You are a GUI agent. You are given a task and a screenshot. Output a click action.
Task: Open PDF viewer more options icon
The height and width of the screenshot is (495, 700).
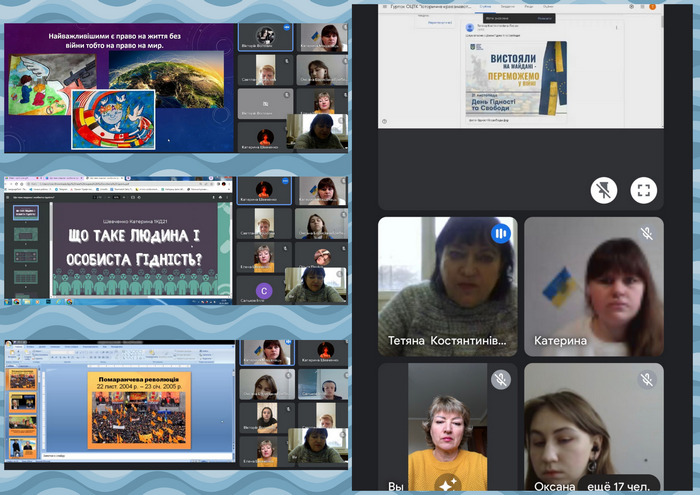pos(227,197)
